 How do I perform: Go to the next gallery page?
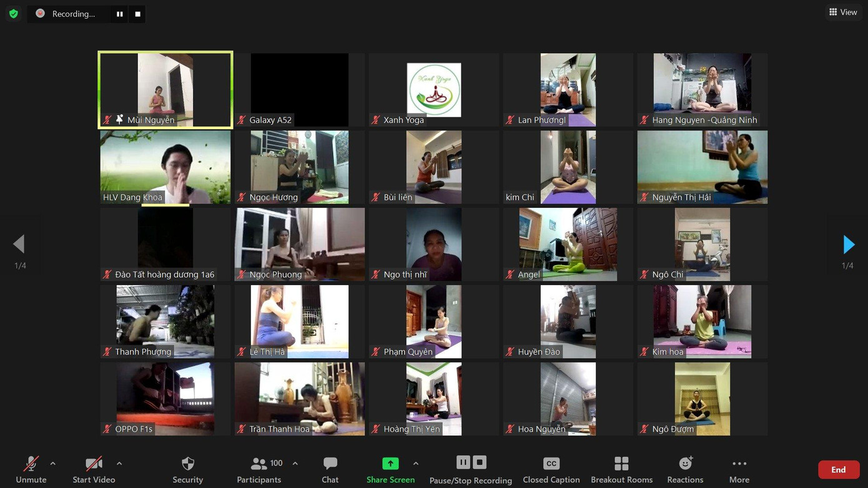tap(848, 243)
